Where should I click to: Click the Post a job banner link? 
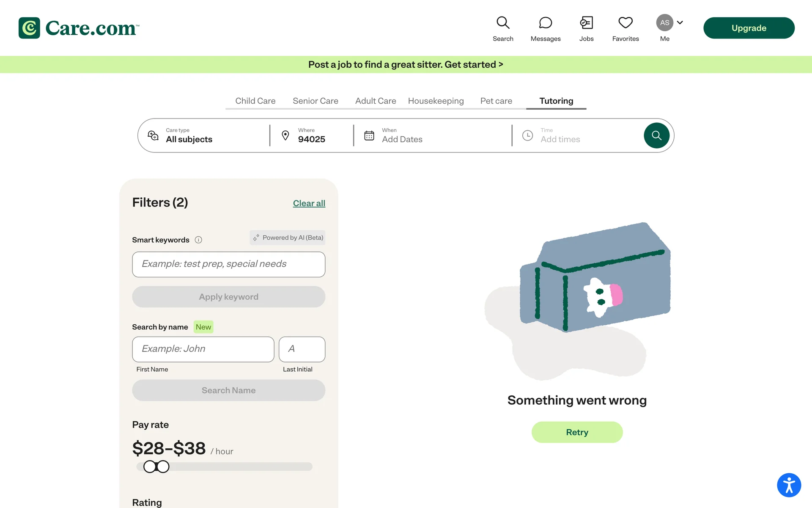click(406, 64)
